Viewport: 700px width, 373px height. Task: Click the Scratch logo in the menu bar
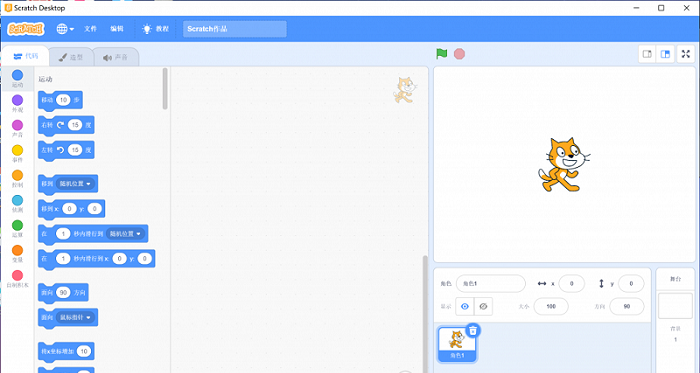(26, 29)
